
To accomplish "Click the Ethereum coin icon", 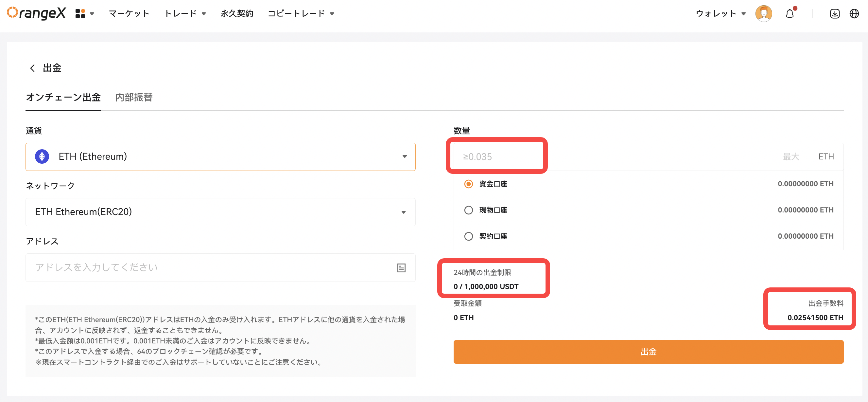I will point(42,156).
